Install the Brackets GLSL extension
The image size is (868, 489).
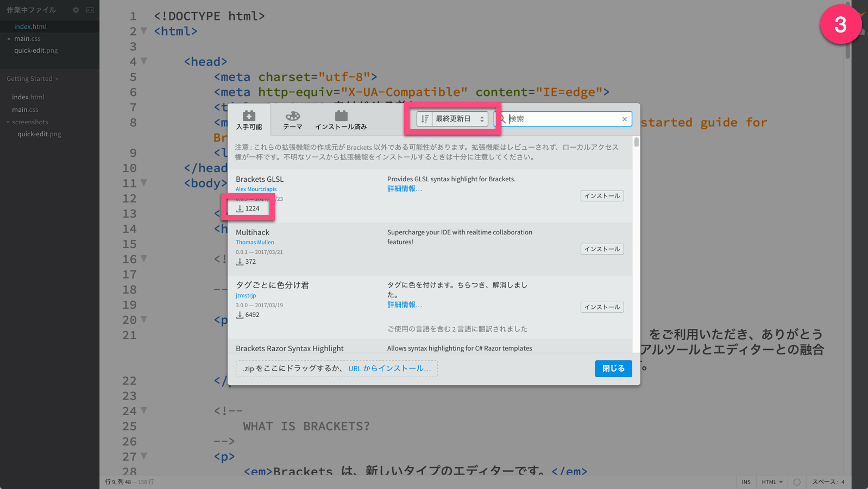[602, 196]
